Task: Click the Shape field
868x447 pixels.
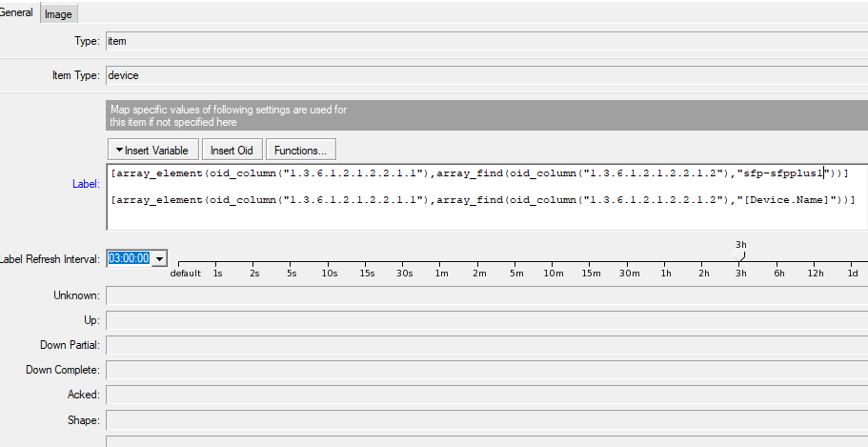Action: (487, 420)
